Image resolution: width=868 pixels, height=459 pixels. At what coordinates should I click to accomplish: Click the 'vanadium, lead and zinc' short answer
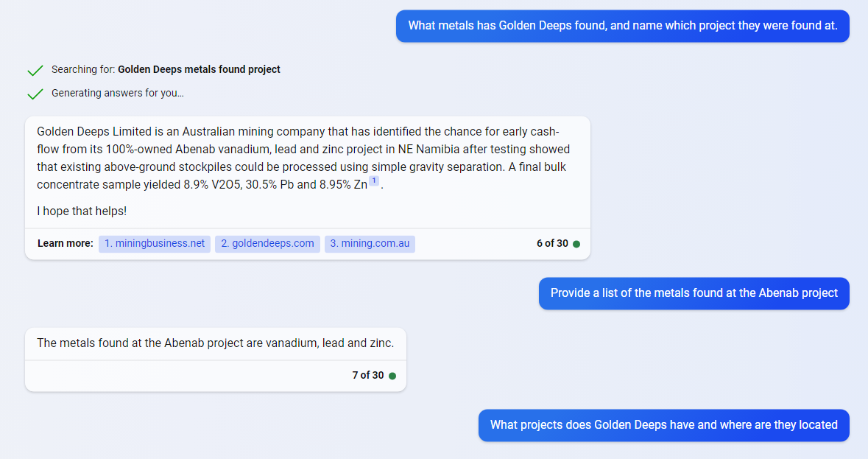click(x=215, y=343)
